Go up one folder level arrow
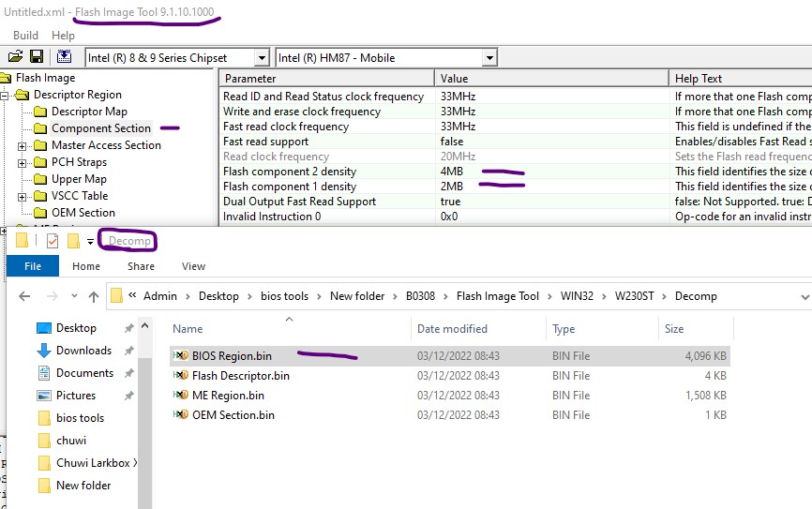Viewport: 812px width, 509px height. coord(94,297)
